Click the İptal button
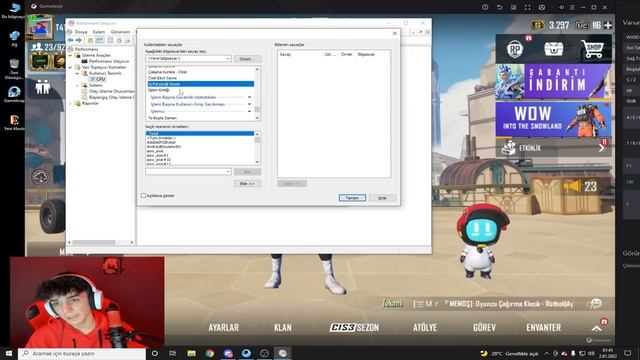640x360 pixels. pos(382,198)
